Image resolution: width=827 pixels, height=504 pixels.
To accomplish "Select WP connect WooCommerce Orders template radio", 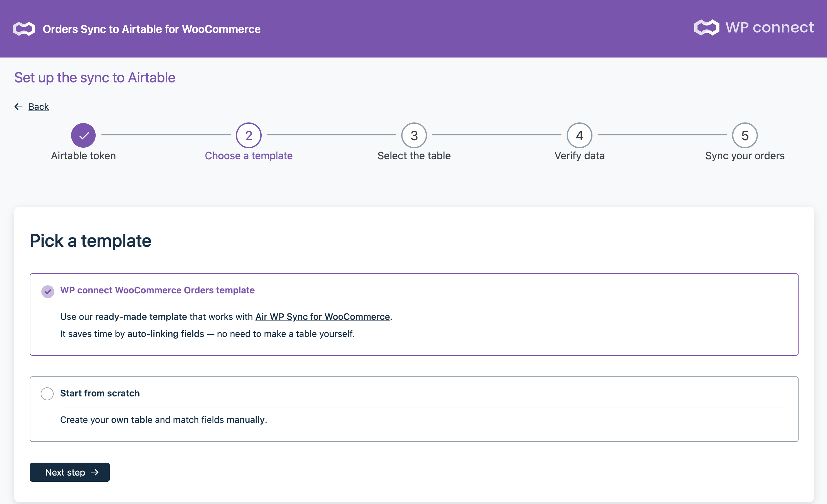I will coord(48,291).
